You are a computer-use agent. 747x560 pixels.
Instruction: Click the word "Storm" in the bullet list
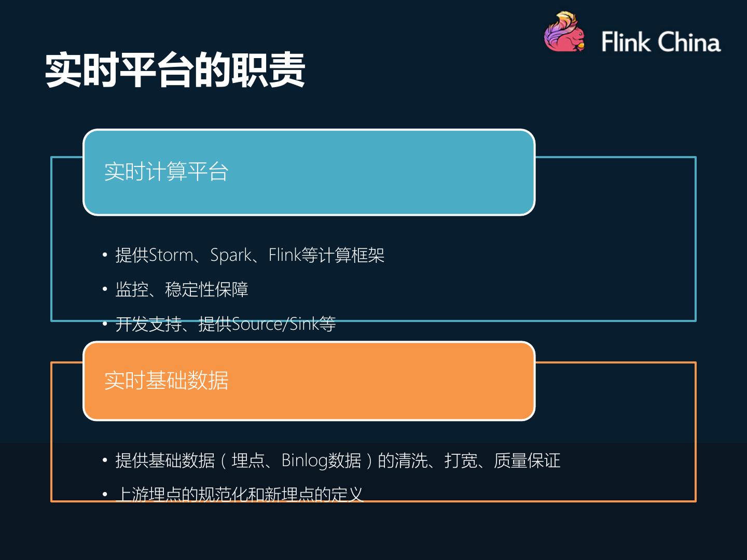pos(171,255)
